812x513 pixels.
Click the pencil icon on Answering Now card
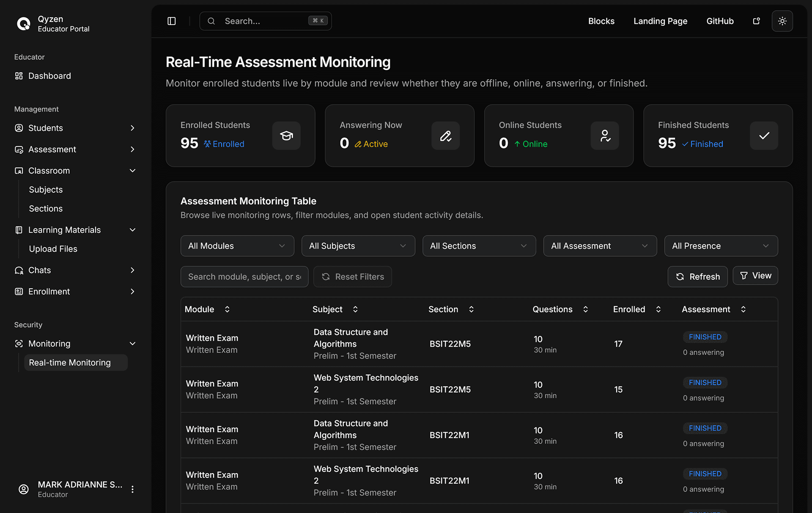[446, 135]
